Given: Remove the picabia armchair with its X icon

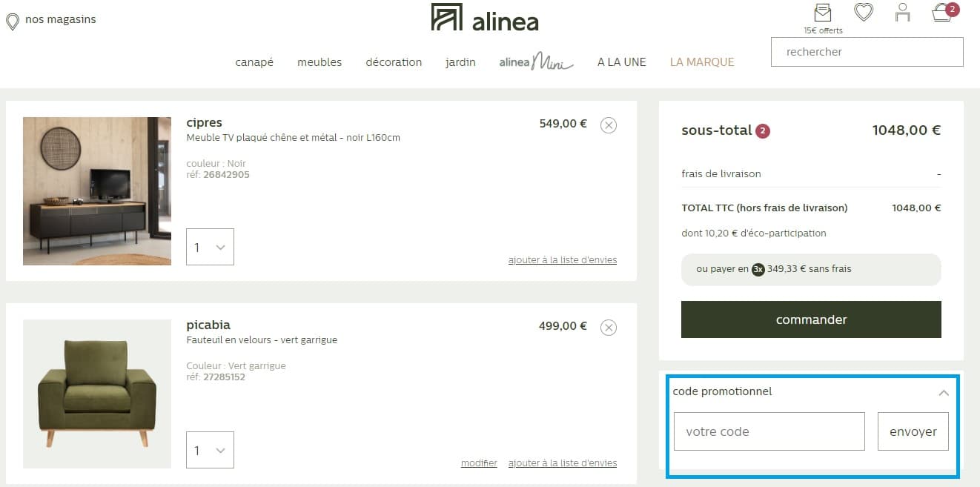Looking at the screenshot, I should 609,327.
